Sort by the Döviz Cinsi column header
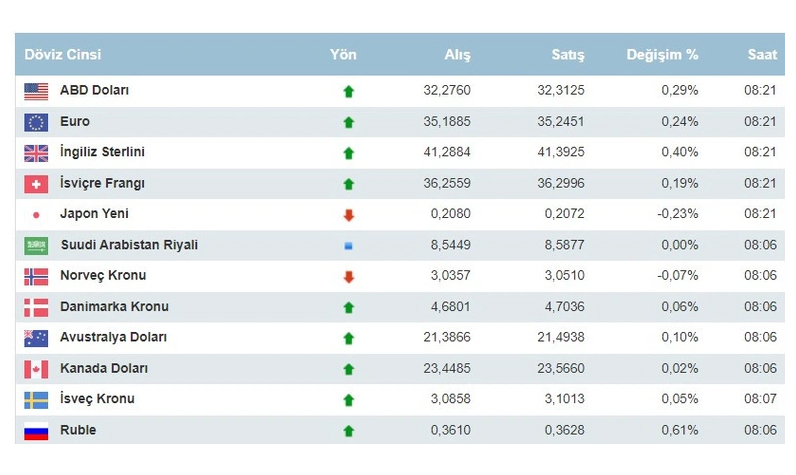 pos(63,55)
